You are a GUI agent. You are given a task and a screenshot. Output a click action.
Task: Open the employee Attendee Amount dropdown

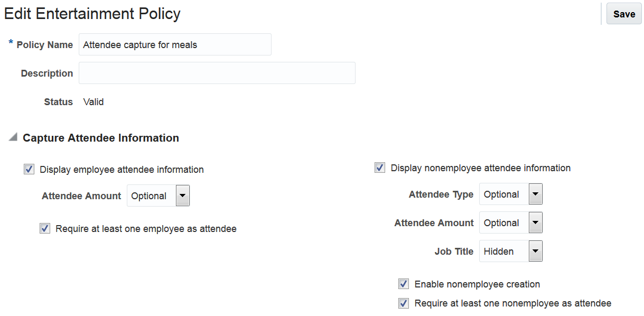pos(182,196)
